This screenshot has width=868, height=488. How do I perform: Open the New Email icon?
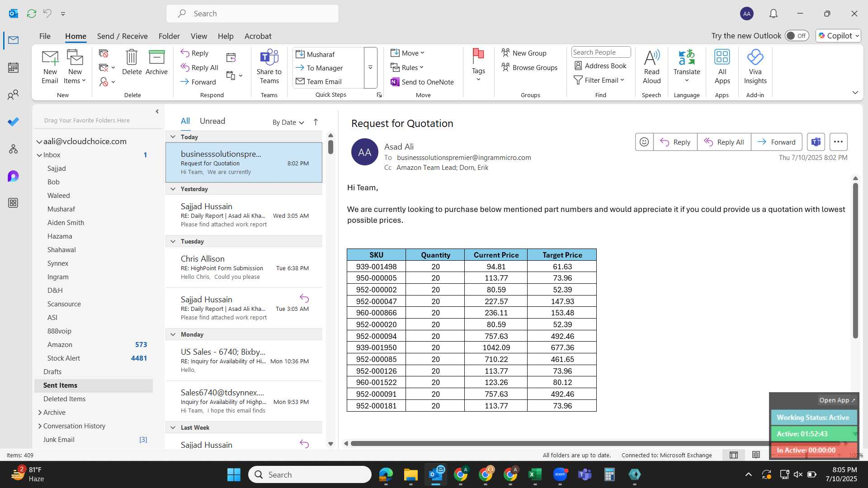(x=50, y=67)
